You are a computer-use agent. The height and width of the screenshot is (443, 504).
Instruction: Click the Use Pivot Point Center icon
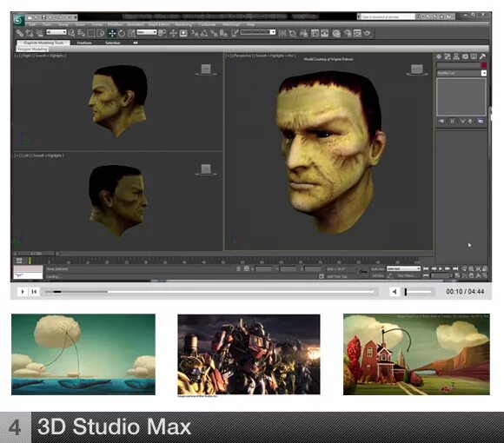[162, 33]
